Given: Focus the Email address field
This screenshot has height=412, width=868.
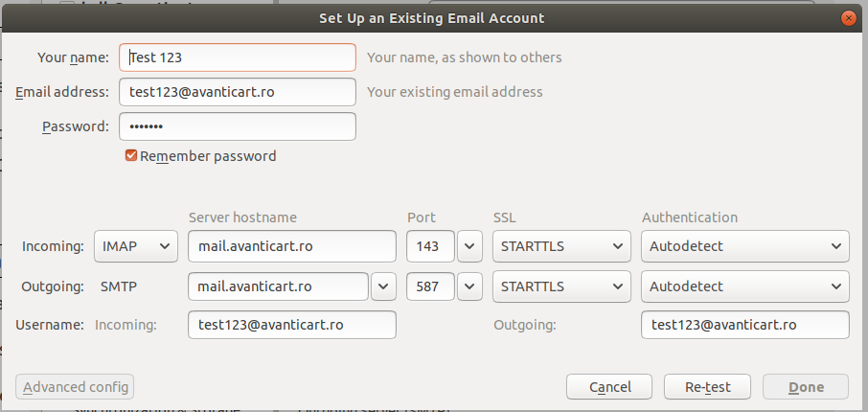Looking at the screenshot, I should [238, 91].
